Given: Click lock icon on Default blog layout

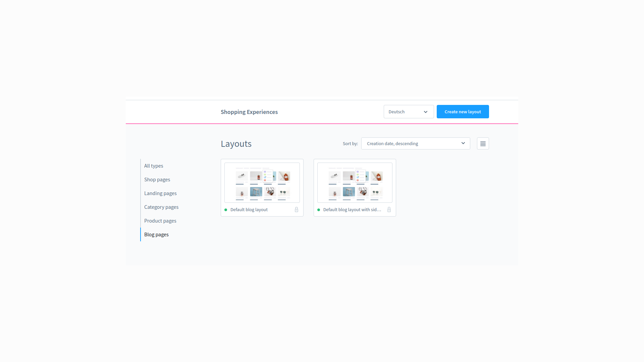Looking at the screenshot, I should click(x=297, y=209).
